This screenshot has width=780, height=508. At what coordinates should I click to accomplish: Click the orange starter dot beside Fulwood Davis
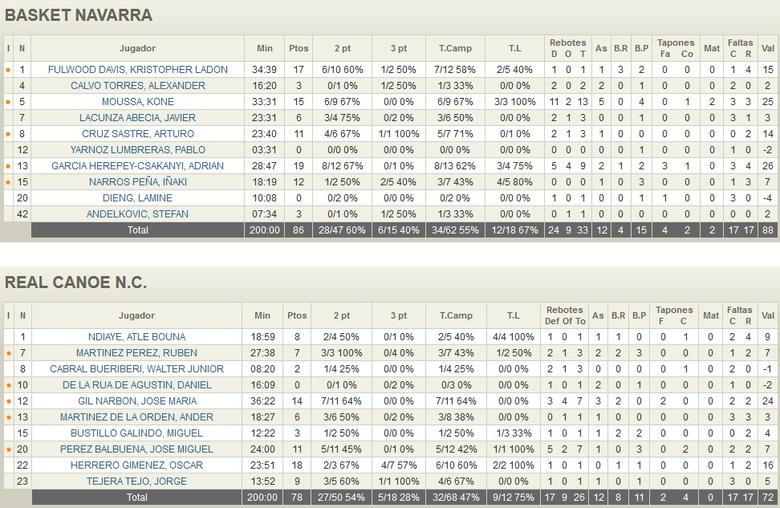pyautogui.click(x=8, y=70)
